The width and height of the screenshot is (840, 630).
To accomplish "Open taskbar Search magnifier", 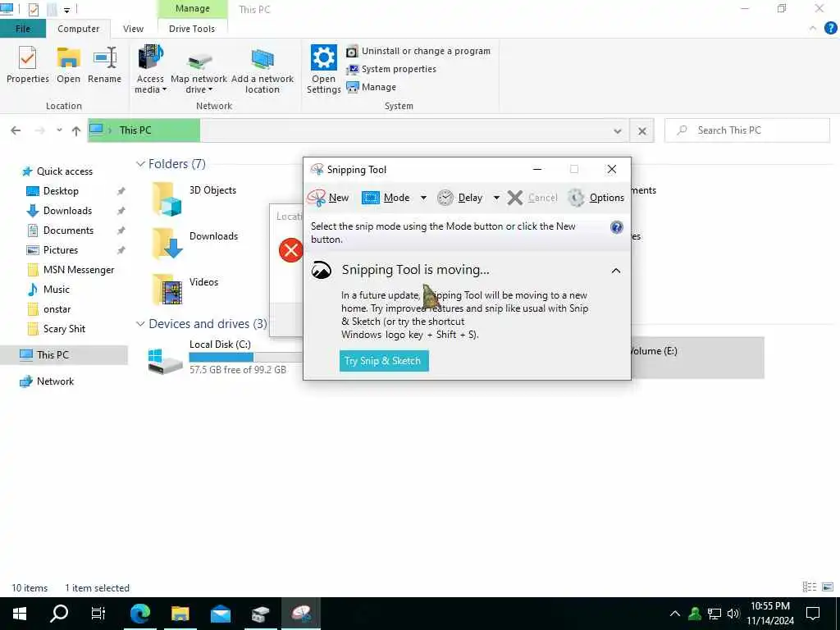I will tap(59, 614).
